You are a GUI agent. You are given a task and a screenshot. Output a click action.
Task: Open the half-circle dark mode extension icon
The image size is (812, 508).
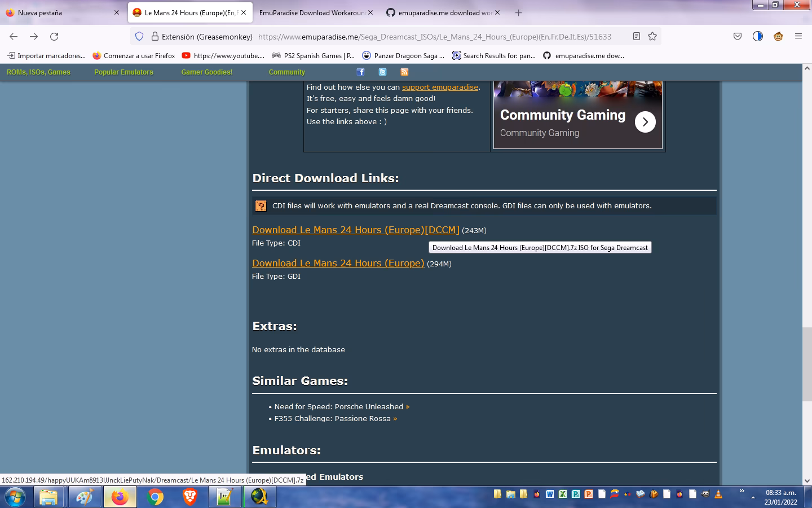pos(758,36)
